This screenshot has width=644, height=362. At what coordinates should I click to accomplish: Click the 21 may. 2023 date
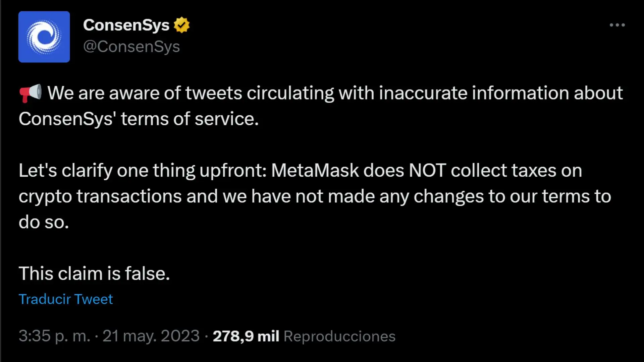click(x=151, y=336)
